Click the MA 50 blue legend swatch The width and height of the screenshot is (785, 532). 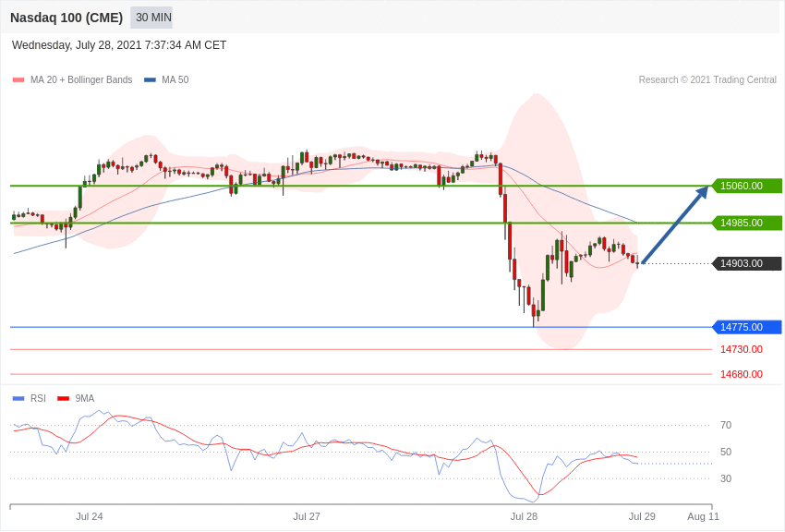(150, 79)
